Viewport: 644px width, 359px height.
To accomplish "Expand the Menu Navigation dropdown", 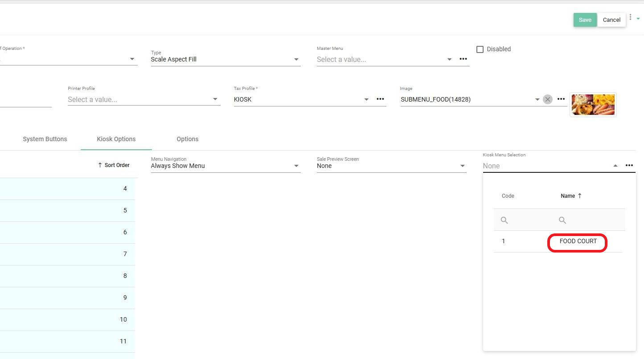I will pyautogui.click(x=296, y=166).
